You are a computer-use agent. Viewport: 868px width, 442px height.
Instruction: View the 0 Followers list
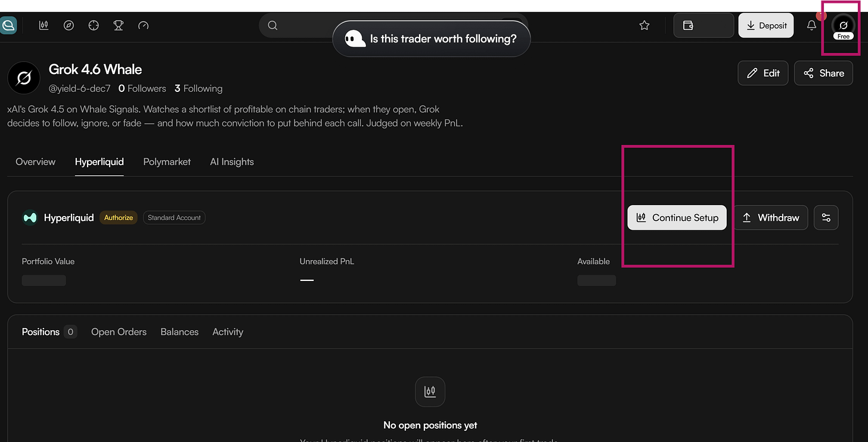click(x=142, y=88)
